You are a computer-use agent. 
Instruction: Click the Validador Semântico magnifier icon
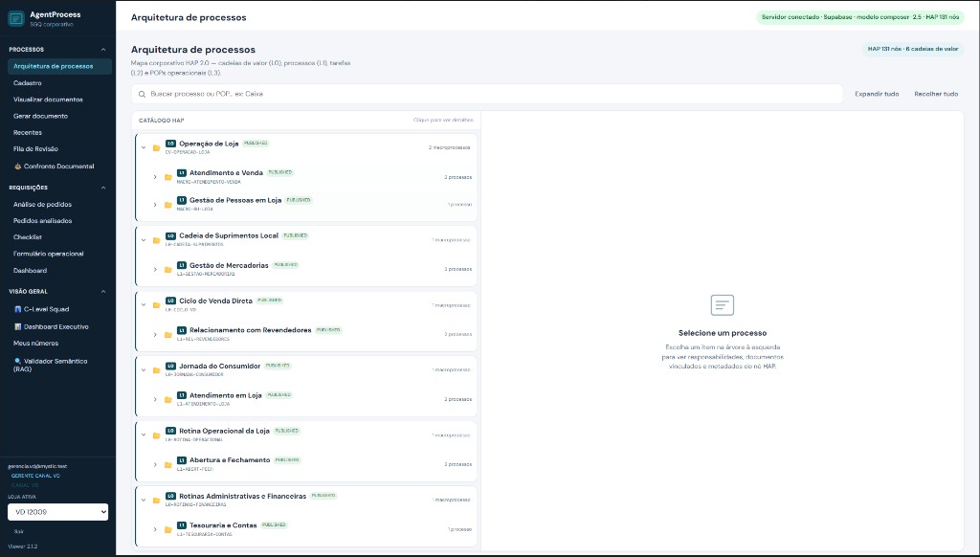click(17, 362)
